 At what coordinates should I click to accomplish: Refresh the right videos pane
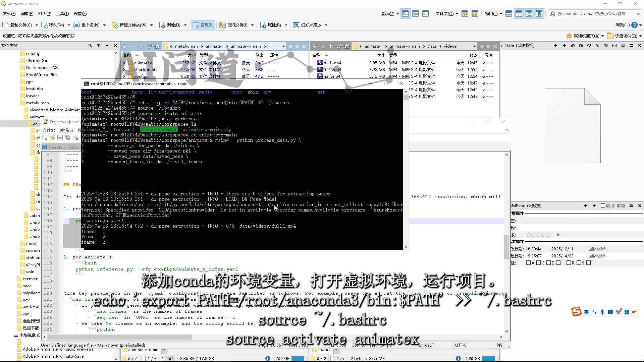pos(339,46)
